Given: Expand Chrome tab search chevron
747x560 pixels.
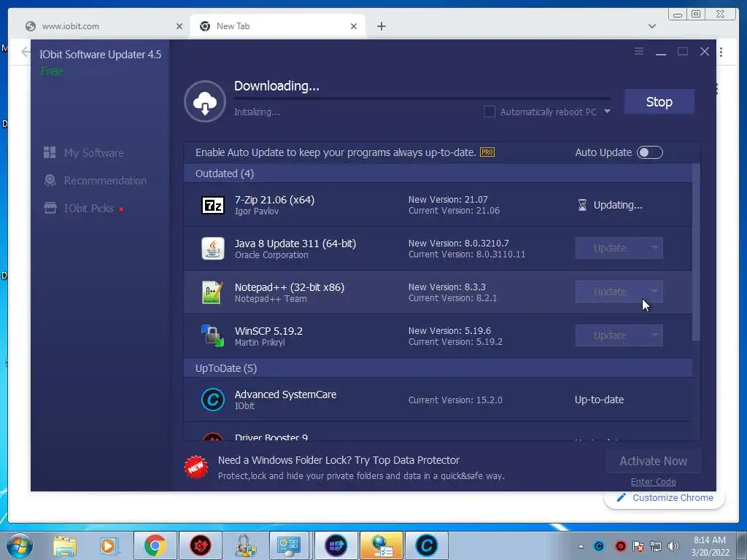Looking at the screenshot, I should pos(652,26).
